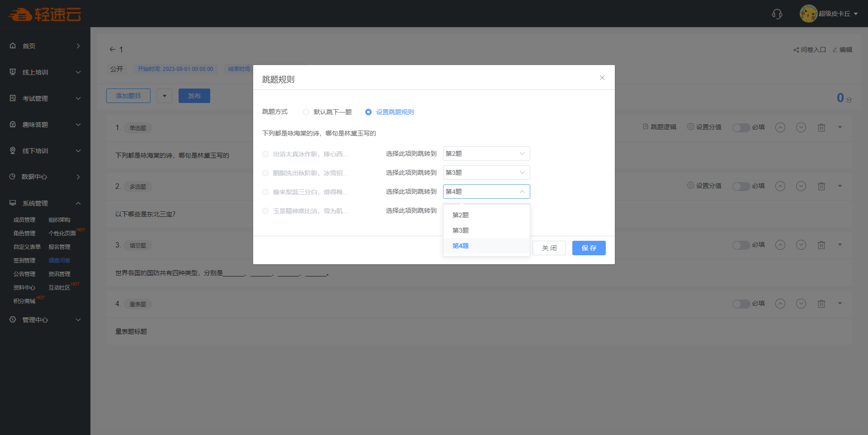868x435 pixels.
Task: Open the first option's jump-to dropdown 第2题
Action: (486, 154)
